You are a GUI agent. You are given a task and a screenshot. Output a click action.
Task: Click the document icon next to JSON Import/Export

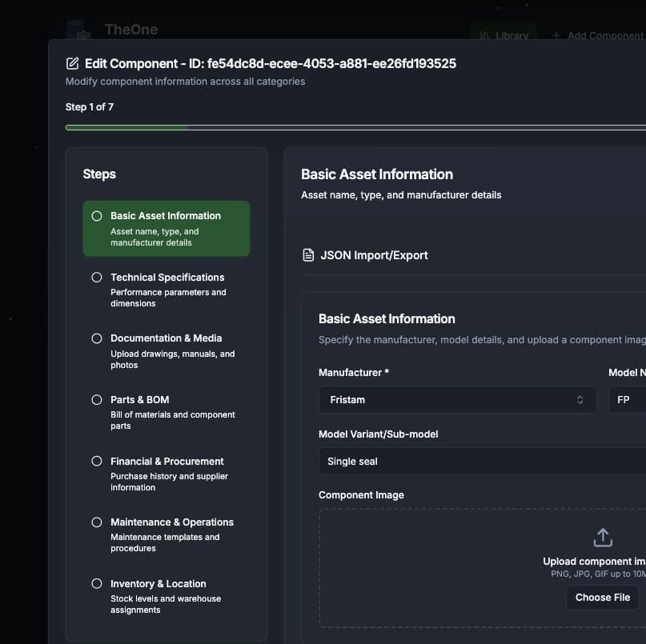(308, 254)
